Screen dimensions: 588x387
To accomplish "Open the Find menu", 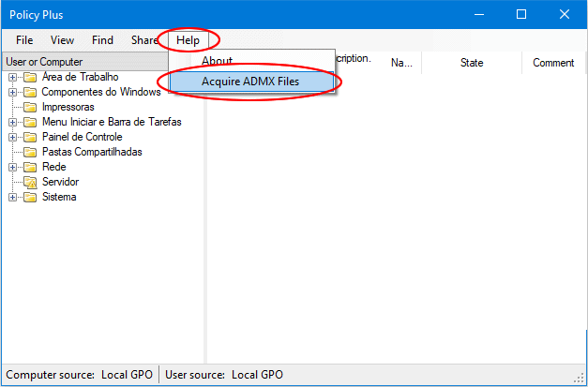I will [x=103, y=40].
